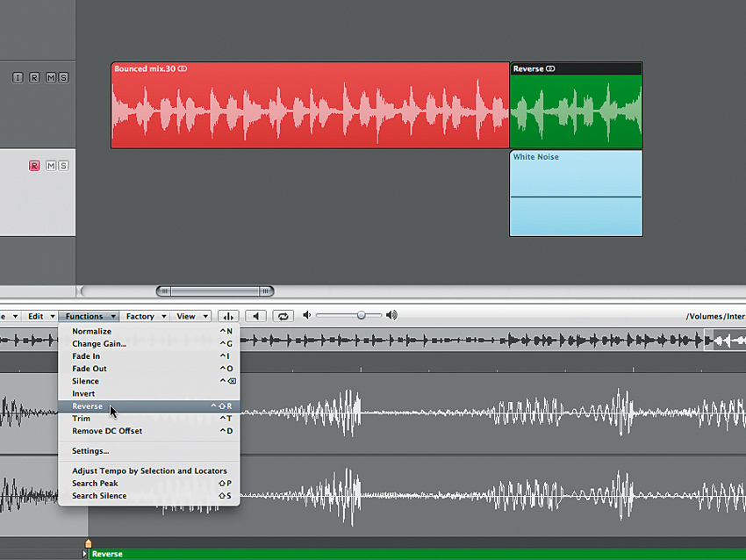Click the green Reverse region bar at bottom
This screenshot has width=746, height=560.
(417, 554)
